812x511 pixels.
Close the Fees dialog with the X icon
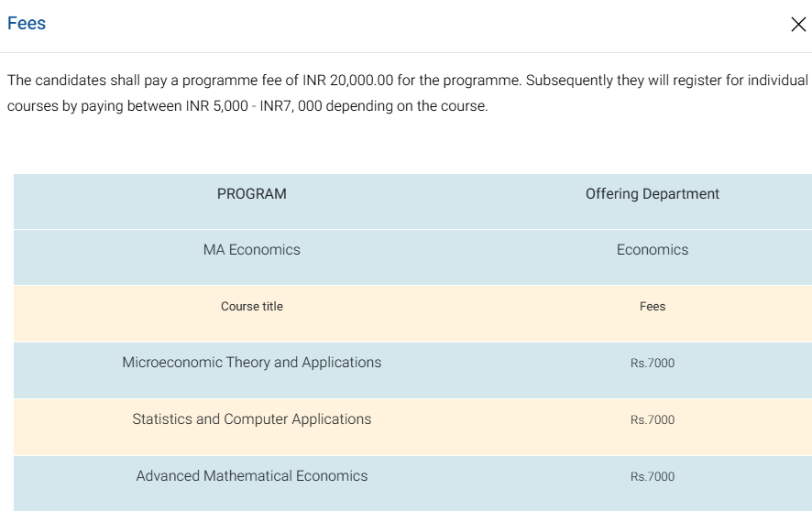tap(797, 25)
